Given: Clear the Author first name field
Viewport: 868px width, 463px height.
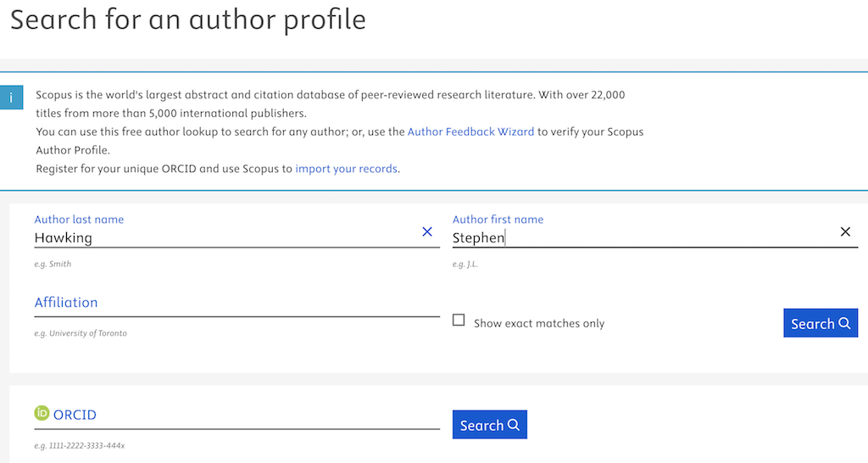Looking at the screenshot, I should pos(845,231).
